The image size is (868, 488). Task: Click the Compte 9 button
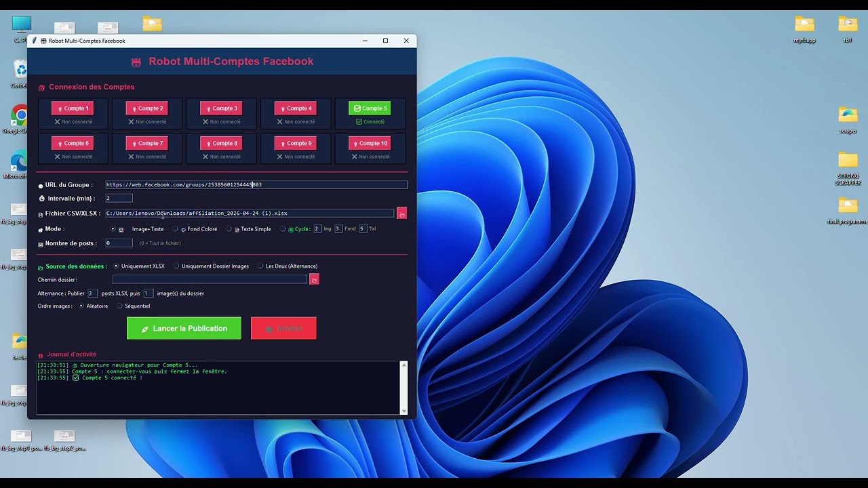[x=296, y=143]
